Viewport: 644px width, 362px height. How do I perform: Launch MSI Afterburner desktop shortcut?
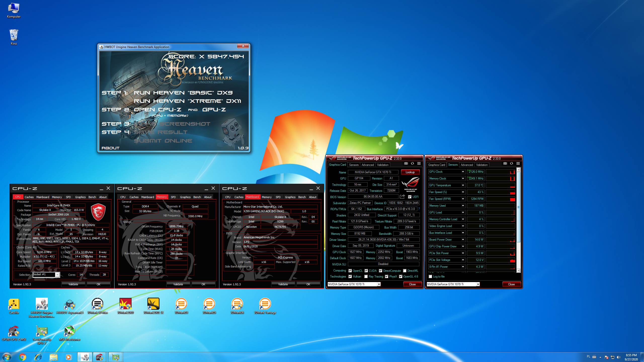(x=70, y=333)
